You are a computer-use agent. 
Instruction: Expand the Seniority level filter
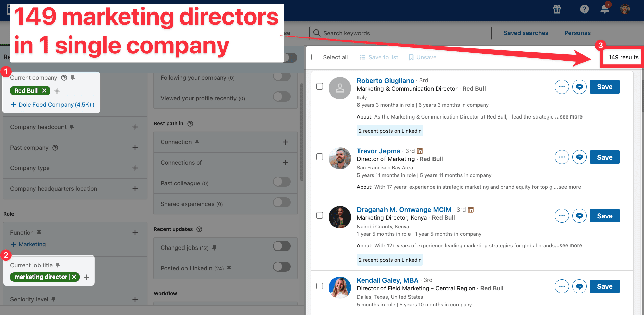[135, 299]
